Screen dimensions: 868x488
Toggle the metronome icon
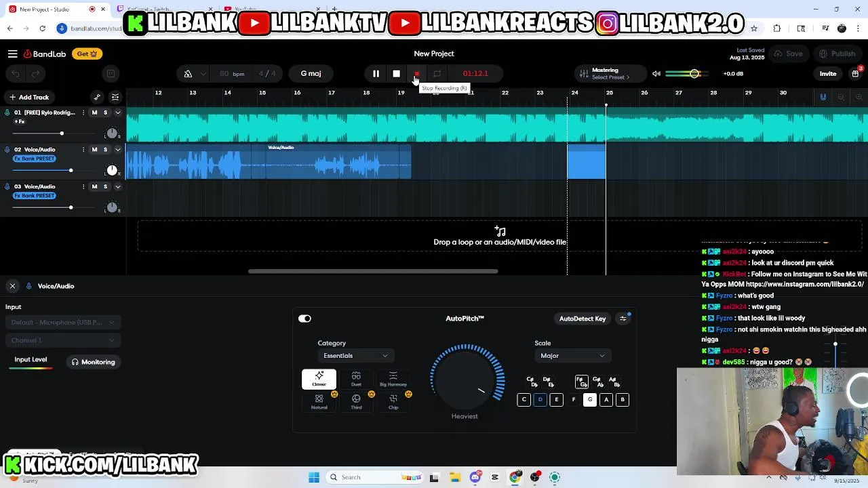(188, 73)
